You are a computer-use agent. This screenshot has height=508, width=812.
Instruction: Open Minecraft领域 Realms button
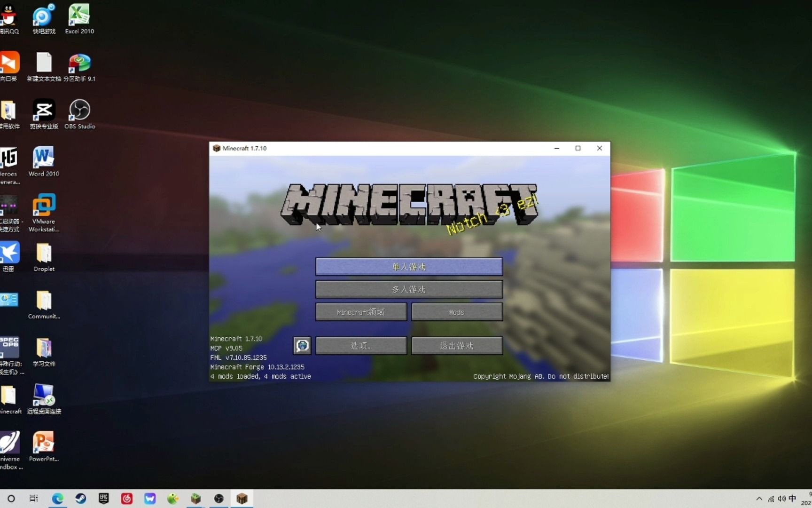pyautogui.click(x=361, y=312)
